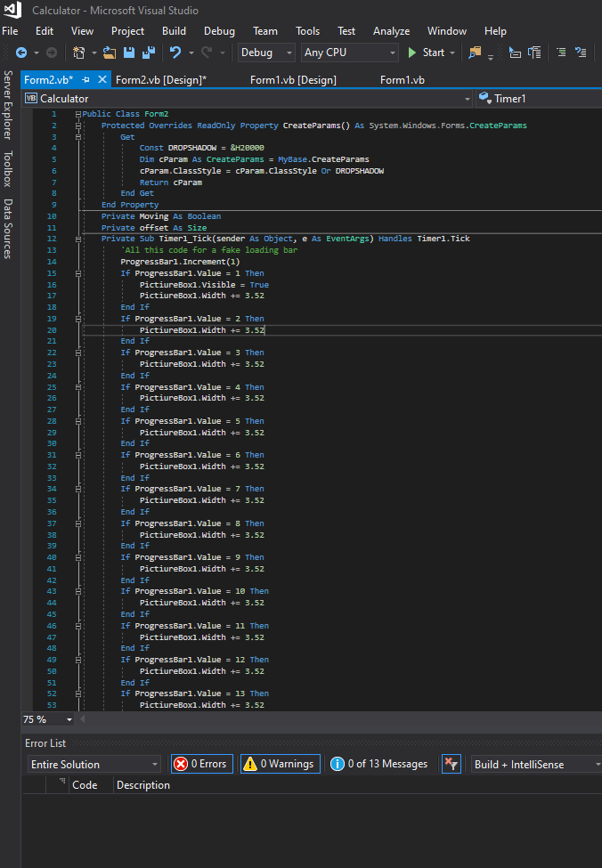
Task: Open the 75 % zoom level dropdown
Action: [x=48, y=719]
